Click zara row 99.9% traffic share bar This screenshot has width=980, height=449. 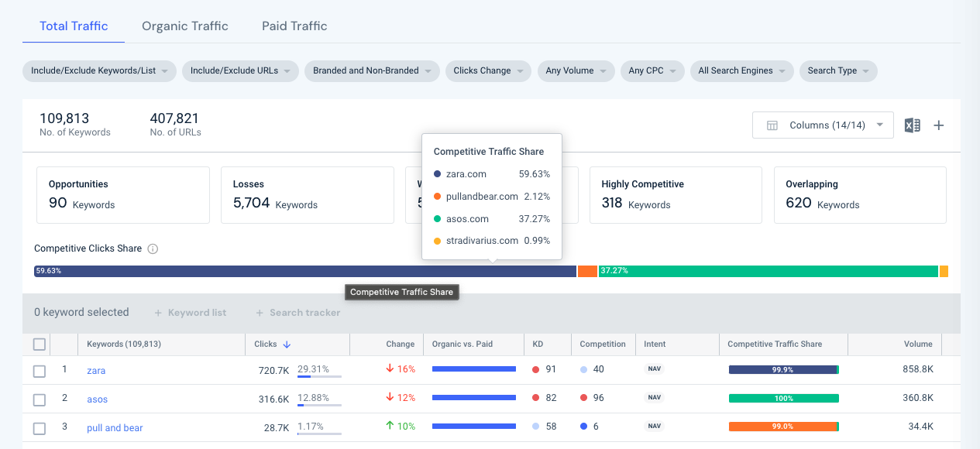pos(784,370)
